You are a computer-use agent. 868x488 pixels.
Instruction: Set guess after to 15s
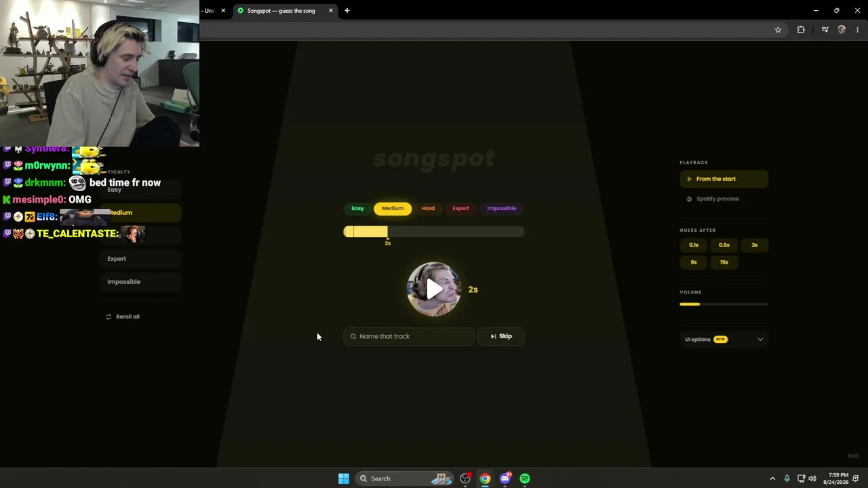(x=724, y=262)
